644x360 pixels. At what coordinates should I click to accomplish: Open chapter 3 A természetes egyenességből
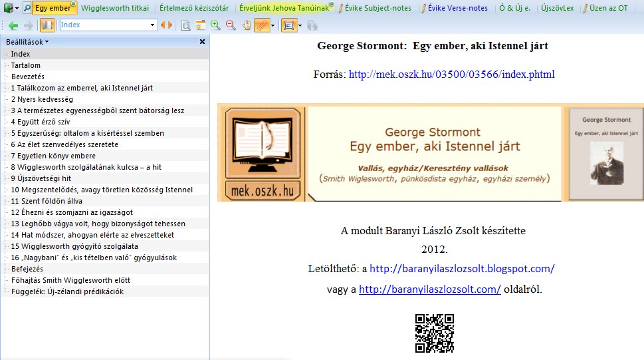97,110
